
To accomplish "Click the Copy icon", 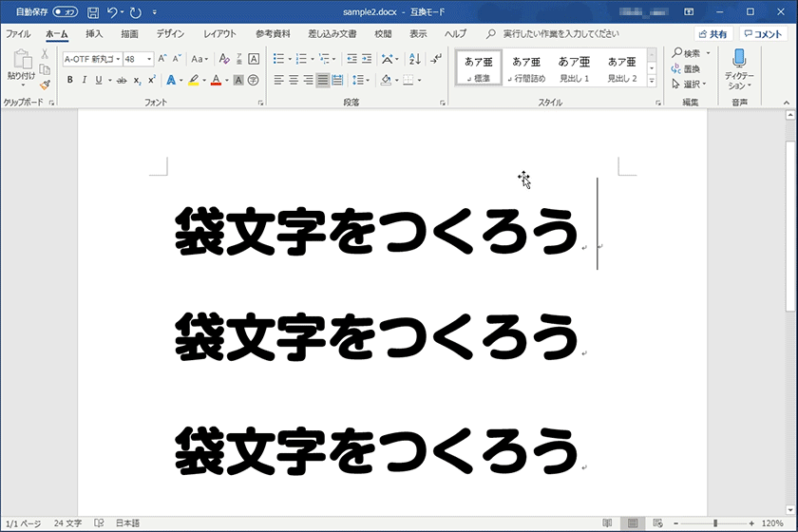I will [x=45, y=69].
